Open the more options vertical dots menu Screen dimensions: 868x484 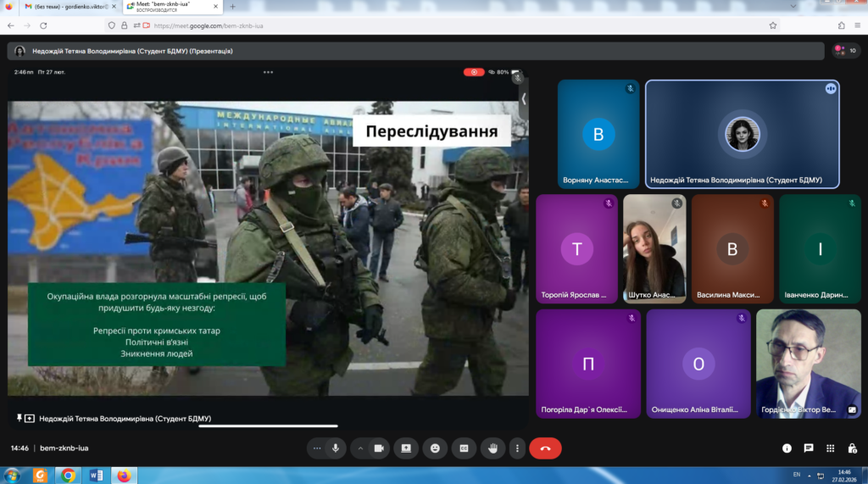pos(516,448)
